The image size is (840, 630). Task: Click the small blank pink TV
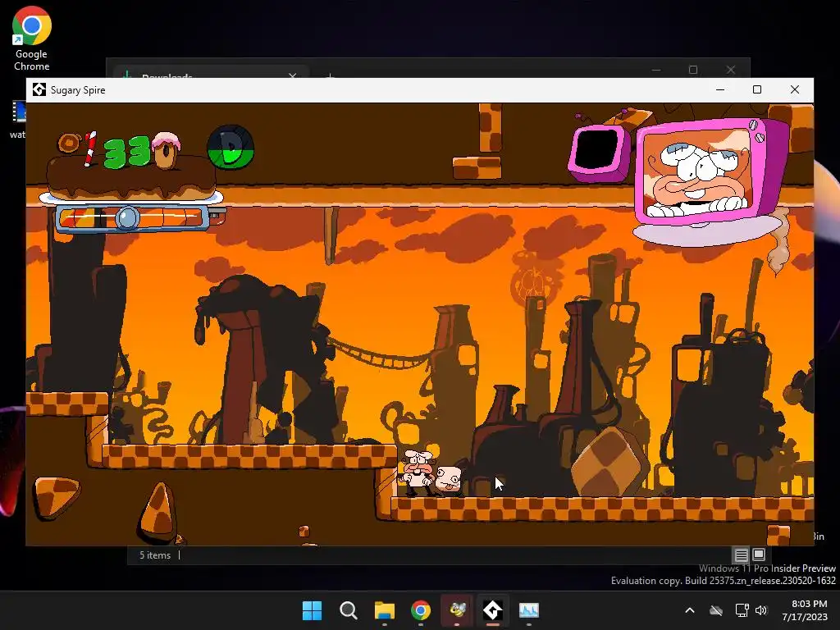point(598,152)
